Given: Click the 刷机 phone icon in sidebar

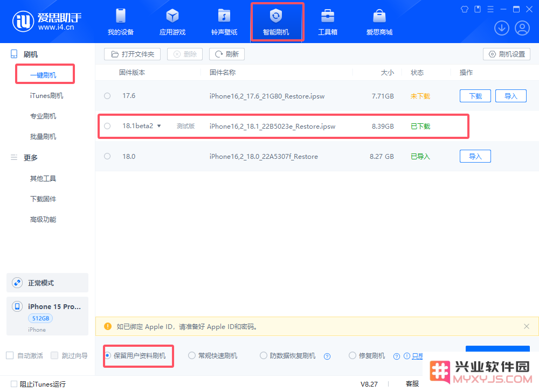Looking at the screenshot, I should [14, 54].
